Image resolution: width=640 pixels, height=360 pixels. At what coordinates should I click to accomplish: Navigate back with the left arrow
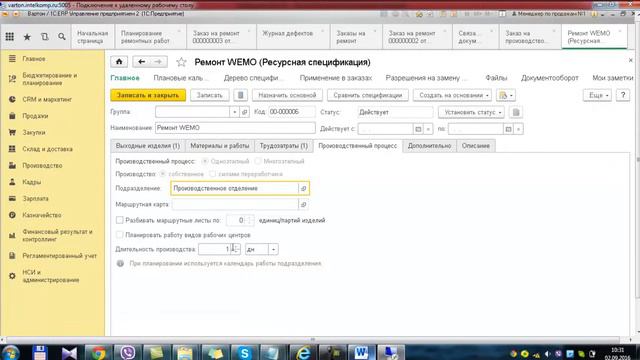[142, 62]
